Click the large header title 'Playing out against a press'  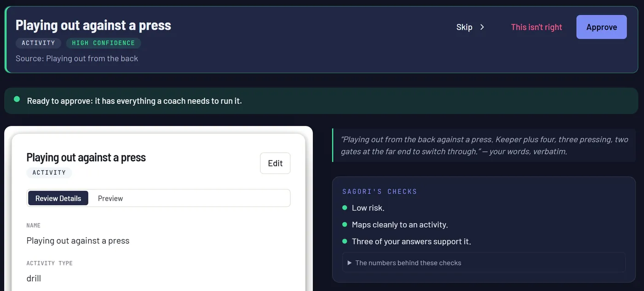pyautogui.click(x=93, y=25)
